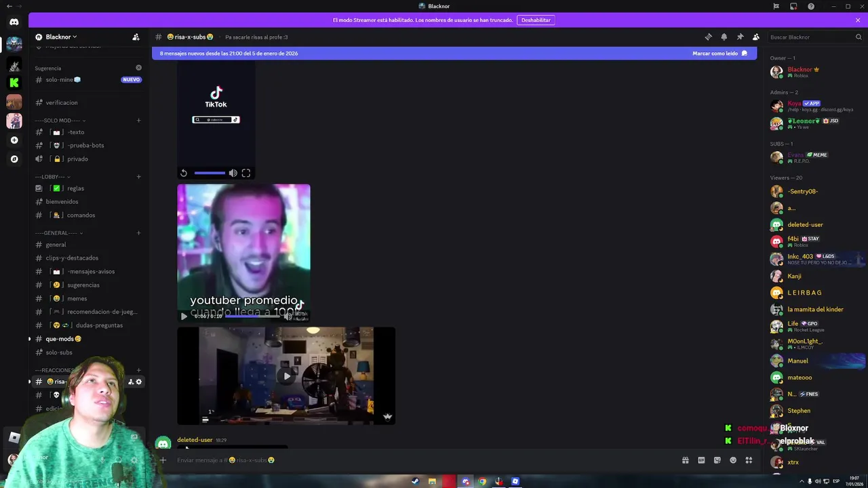Screen dimensions: 868x488
Task: Send a gift icon in message bar
Action: pyautogui.click(x=685, y=460)
